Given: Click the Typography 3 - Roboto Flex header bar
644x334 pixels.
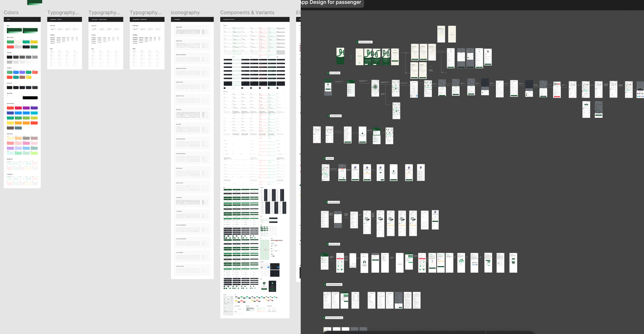Looking at the screenshot, I should 147,19.
